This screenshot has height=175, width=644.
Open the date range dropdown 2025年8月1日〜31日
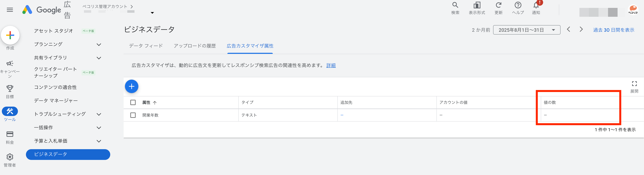526,30
